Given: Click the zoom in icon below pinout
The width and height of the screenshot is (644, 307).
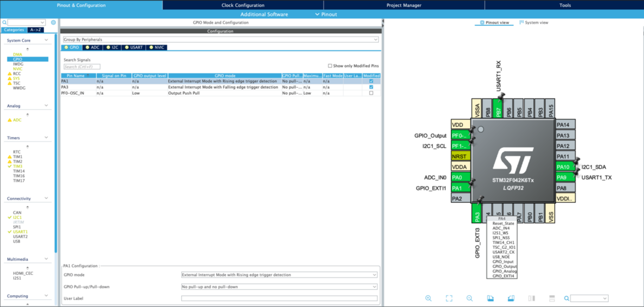Looking at the screenshot, I should pyautogui.click(x=429, y=299).
